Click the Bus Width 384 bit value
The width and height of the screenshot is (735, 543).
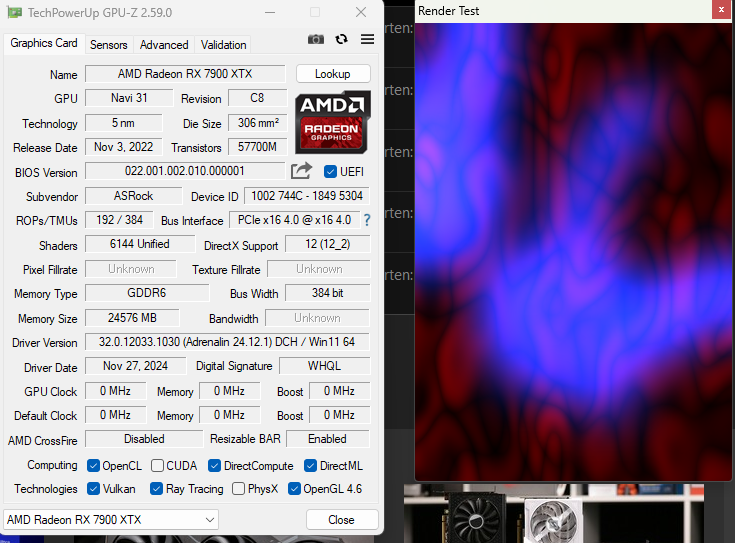328,293
